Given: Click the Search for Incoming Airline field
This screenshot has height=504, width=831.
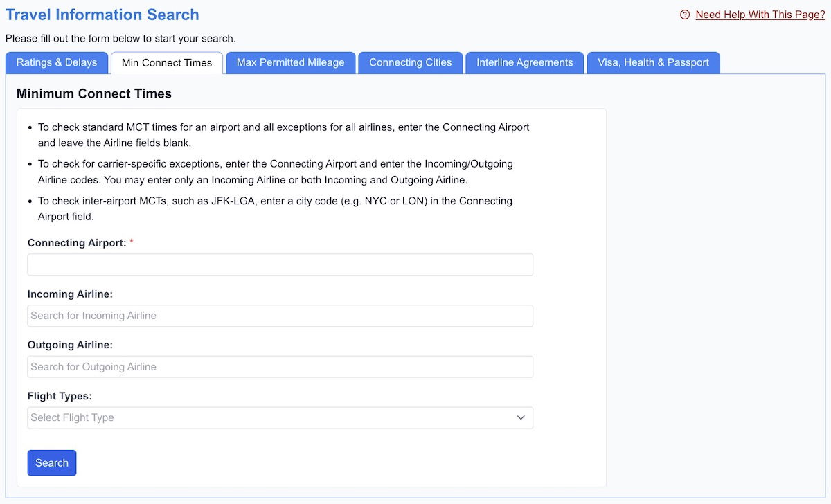Looking at the screenshot, I should pos(280,316).
